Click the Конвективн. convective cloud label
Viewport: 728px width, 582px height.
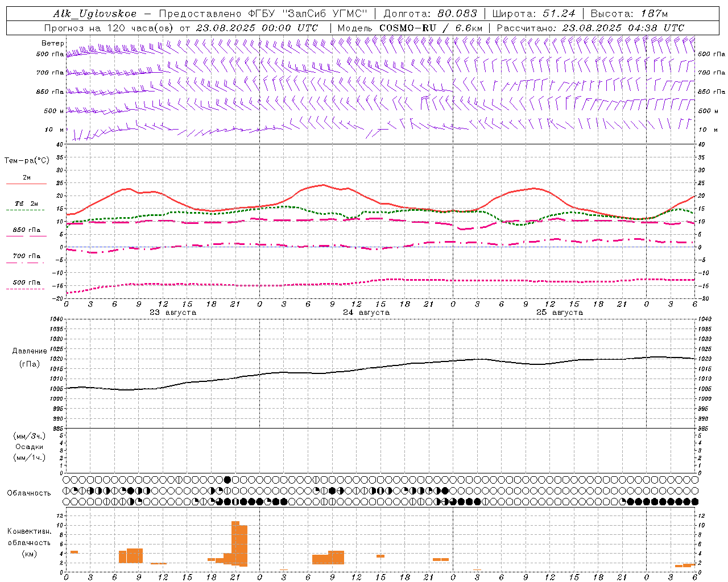pos(29,531)
